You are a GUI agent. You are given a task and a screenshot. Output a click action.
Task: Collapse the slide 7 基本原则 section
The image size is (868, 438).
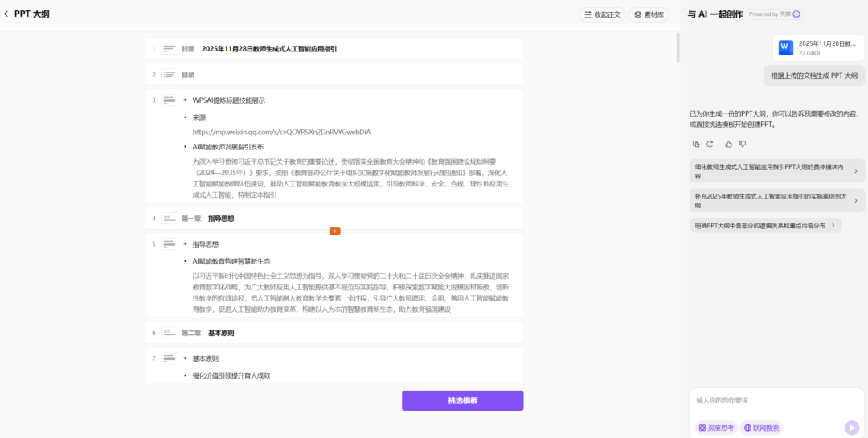tap(185, 358)
